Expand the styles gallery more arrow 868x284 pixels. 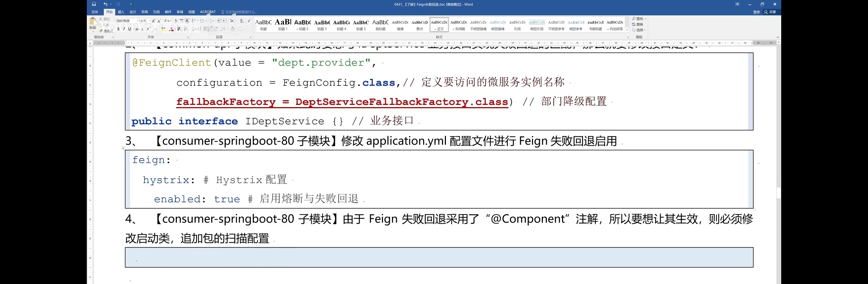pyautogui.click(x=627, y=30)
